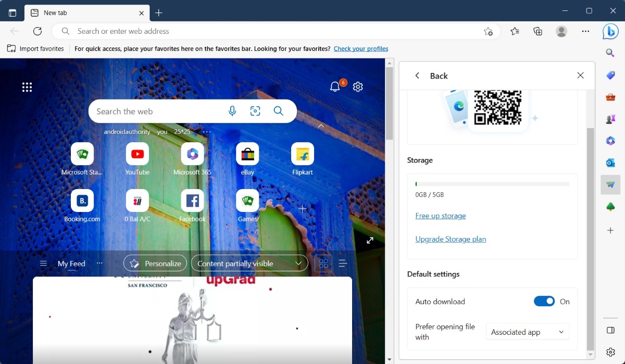Open the Drop paper-plane sidebar icon
Screen dimensions: 625x364
click(610, 185)
